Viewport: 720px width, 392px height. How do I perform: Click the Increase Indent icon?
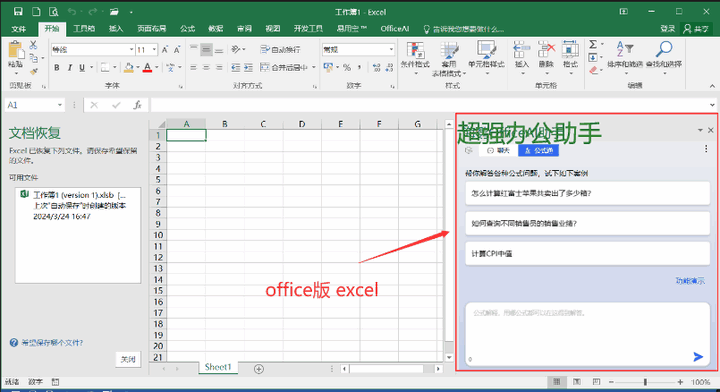pyautogui.click(x=248, y=67)
